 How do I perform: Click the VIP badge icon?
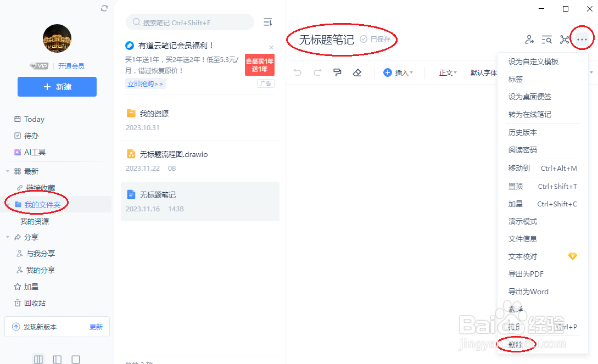(40, 66)
